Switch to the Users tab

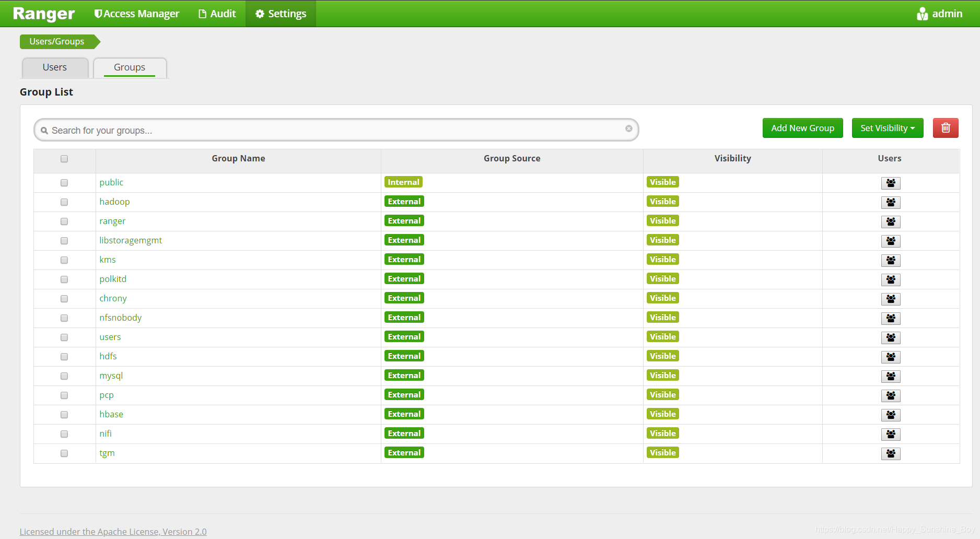(x=55, y=67)
